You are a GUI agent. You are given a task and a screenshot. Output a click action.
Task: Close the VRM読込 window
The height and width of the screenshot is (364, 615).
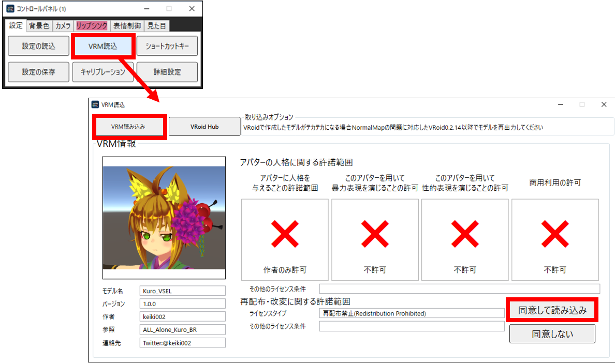[604, 104]
